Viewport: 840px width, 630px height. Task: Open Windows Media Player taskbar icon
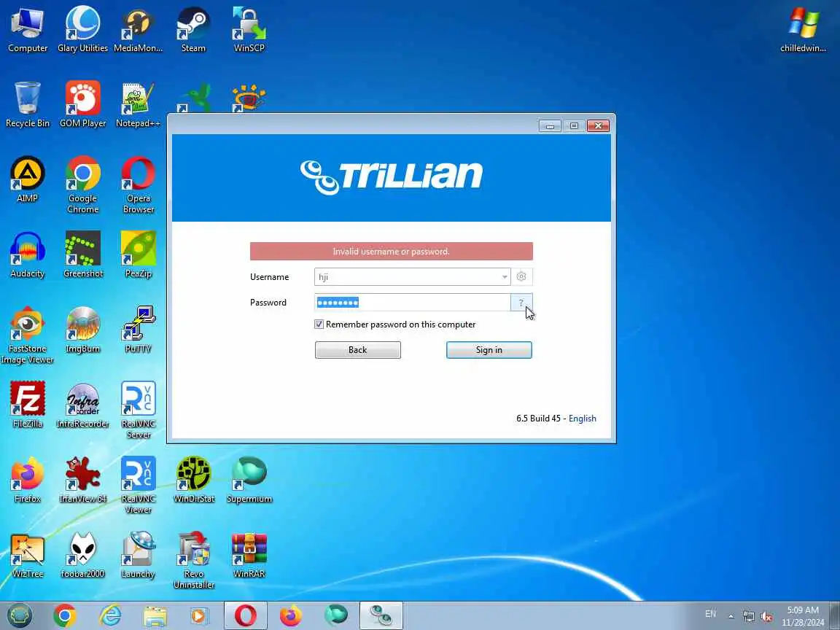click(199, 615)
